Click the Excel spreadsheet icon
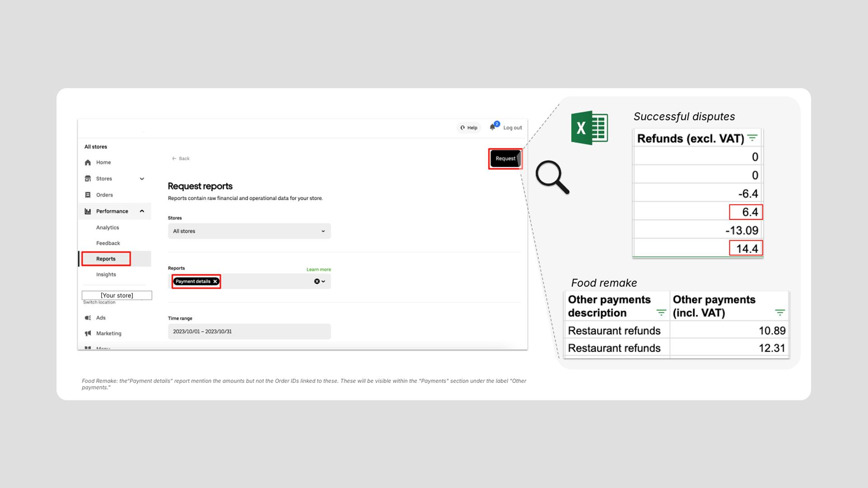Viewport: 868px width, 488px height. click(589, 128)
